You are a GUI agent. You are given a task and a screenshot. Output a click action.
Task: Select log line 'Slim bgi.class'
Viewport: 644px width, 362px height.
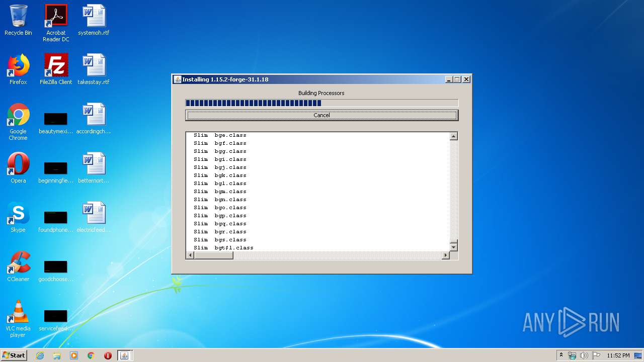[x=220, y=159]
